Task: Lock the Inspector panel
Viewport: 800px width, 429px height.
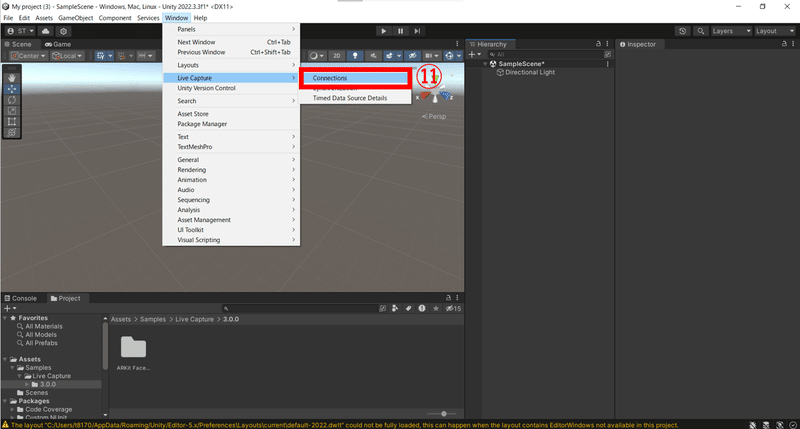Action: 784,44
